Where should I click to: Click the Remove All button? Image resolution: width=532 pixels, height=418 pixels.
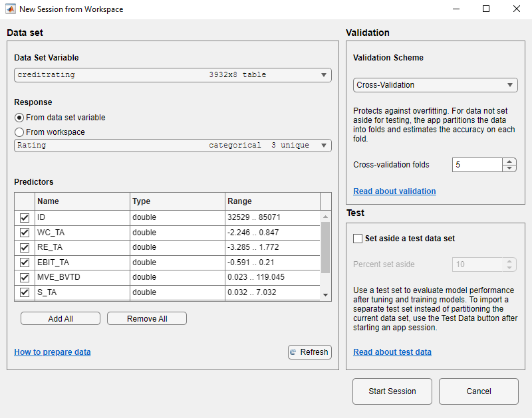[146, 318]
